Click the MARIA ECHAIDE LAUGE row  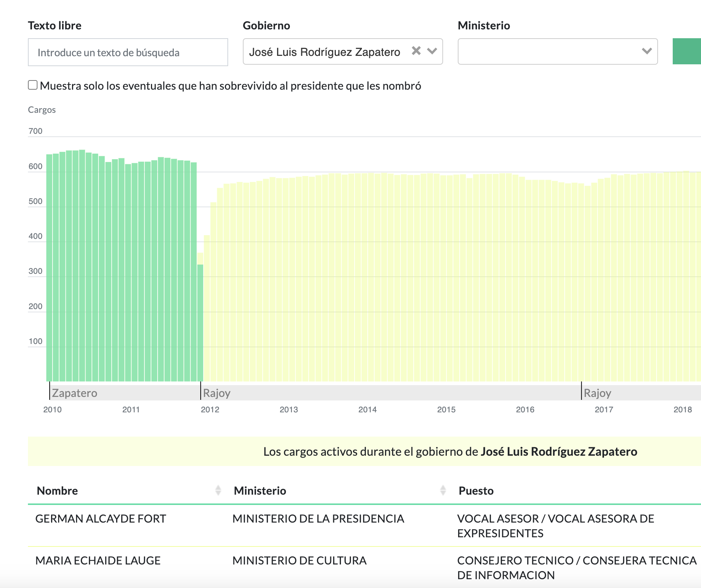point(98,560)
